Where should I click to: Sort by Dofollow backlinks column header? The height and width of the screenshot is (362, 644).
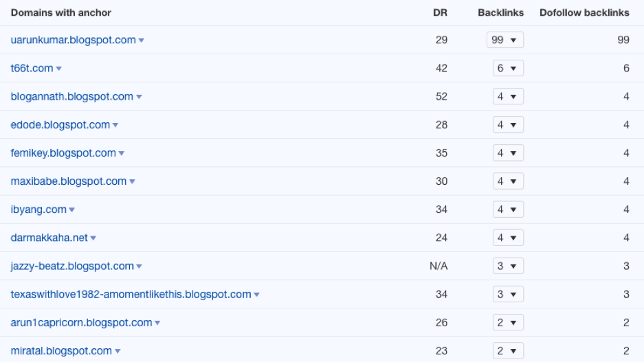(x=584, y=13)
